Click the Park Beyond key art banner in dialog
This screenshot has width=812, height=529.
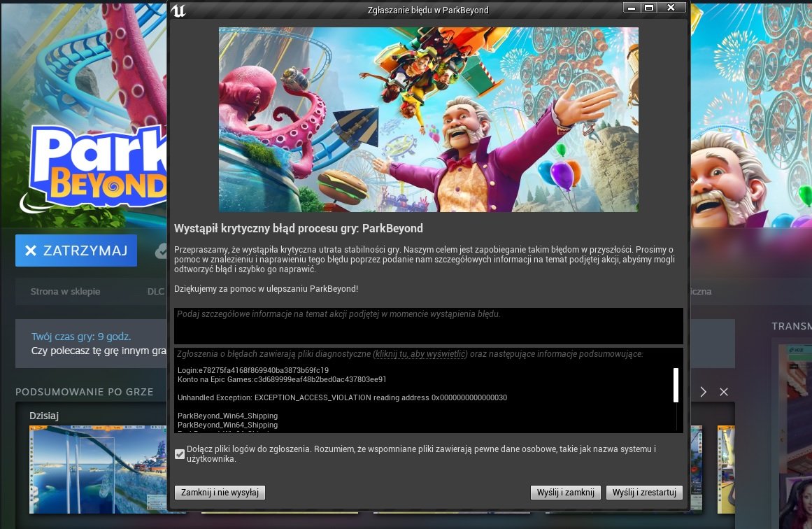(428, 120)
